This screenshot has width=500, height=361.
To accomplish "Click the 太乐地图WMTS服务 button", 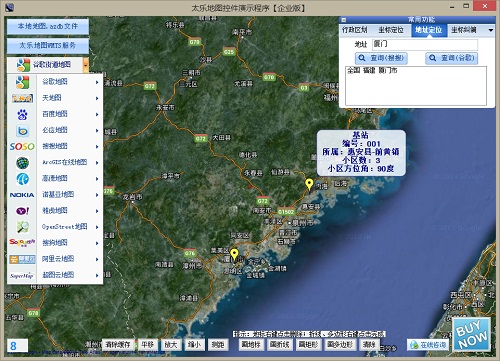I will (x=48, y=45).
